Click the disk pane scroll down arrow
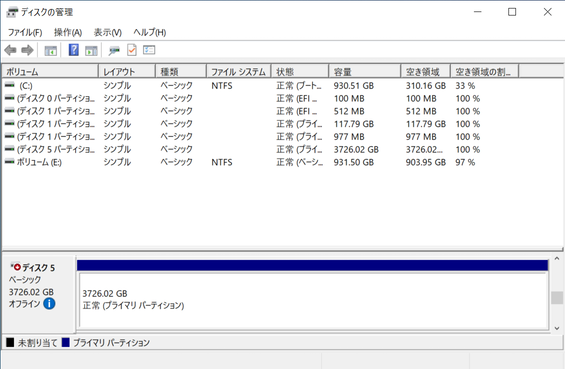The image size is (565, 369). pyautogui.click(x=557, y=328)
